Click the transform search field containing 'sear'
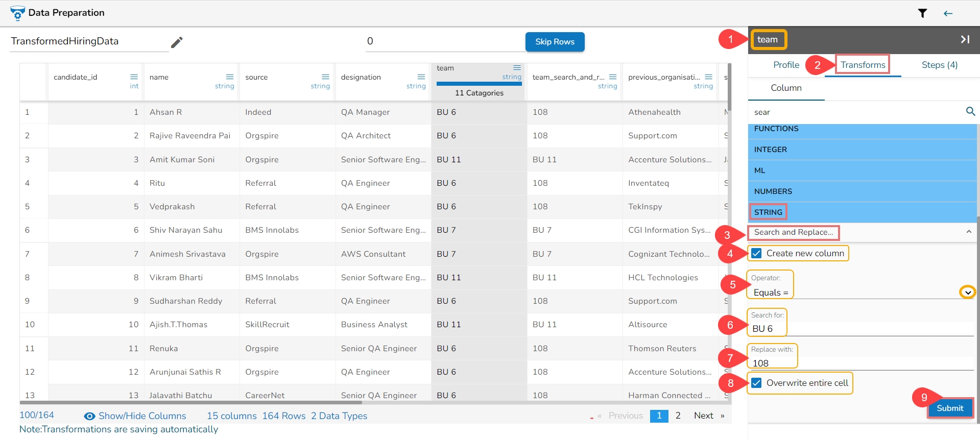980x440 pixels. tap(857, 112)
